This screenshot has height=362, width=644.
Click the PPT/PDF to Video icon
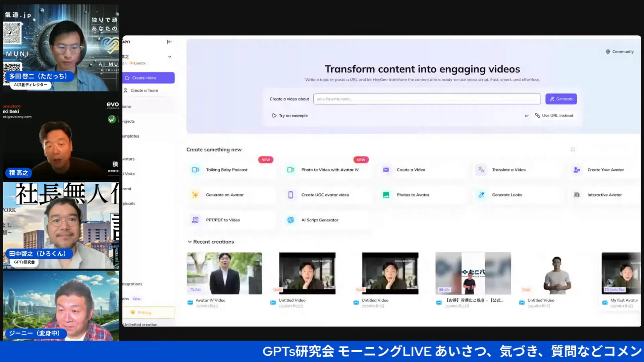tap(195, 220)
